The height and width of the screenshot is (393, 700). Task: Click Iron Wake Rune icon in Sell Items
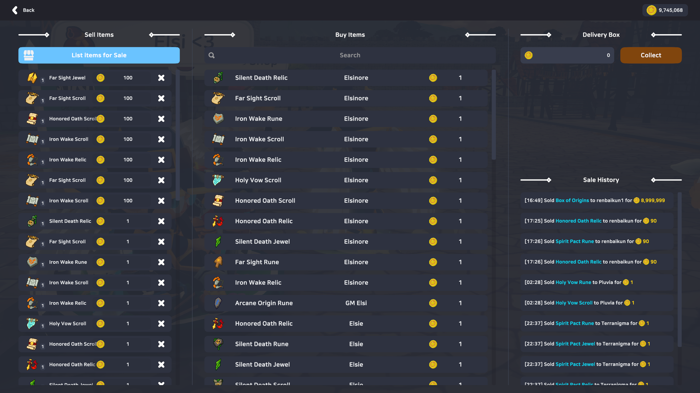[x=32, y=262]
